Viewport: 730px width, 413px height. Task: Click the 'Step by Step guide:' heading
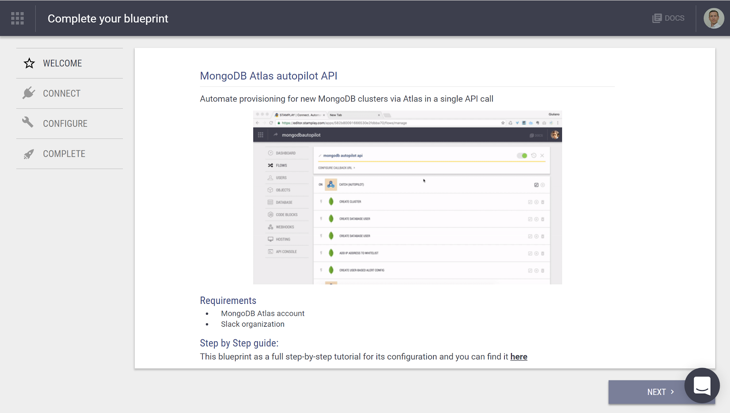(x=239, y=343)
